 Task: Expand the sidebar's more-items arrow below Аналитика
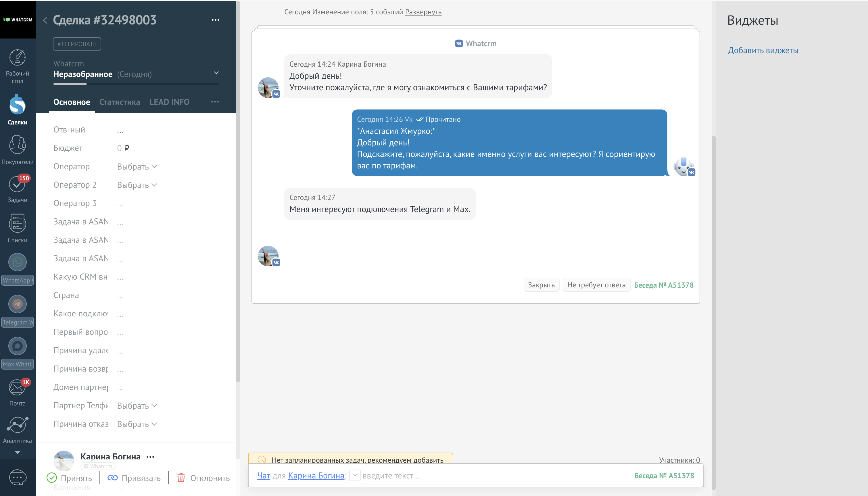(17, 452)
